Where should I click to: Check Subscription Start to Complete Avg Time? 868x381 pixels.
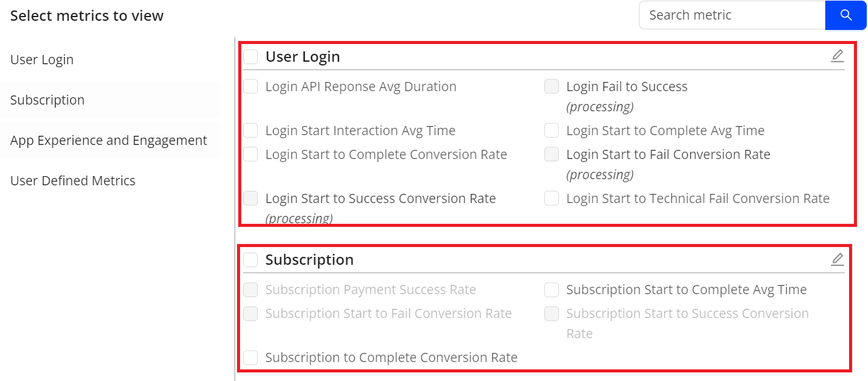[x=552, y=290]
